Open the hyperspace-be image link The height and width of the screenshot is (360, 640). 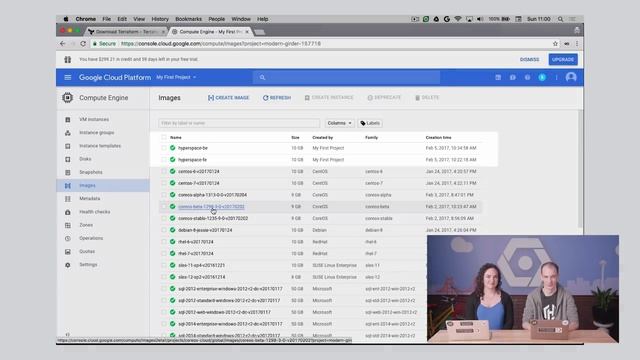[x=193, y=148]
